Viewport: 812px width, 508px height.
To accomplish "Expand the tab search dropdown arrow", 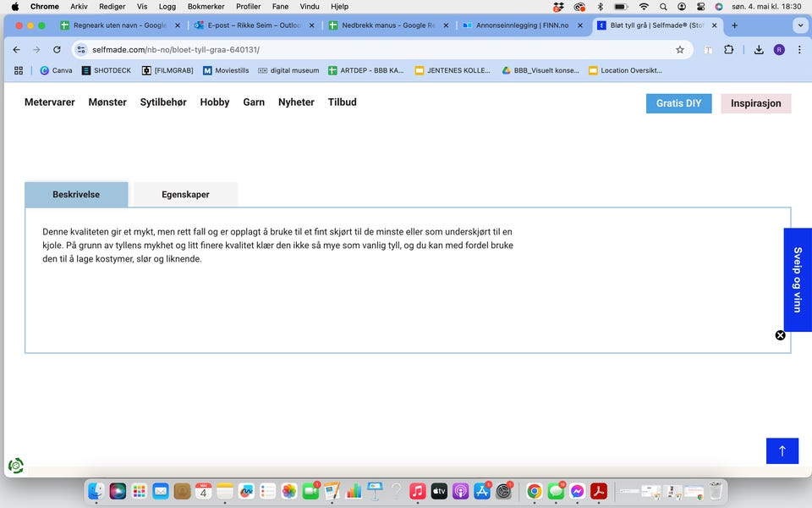I will (x=800, y=25).
